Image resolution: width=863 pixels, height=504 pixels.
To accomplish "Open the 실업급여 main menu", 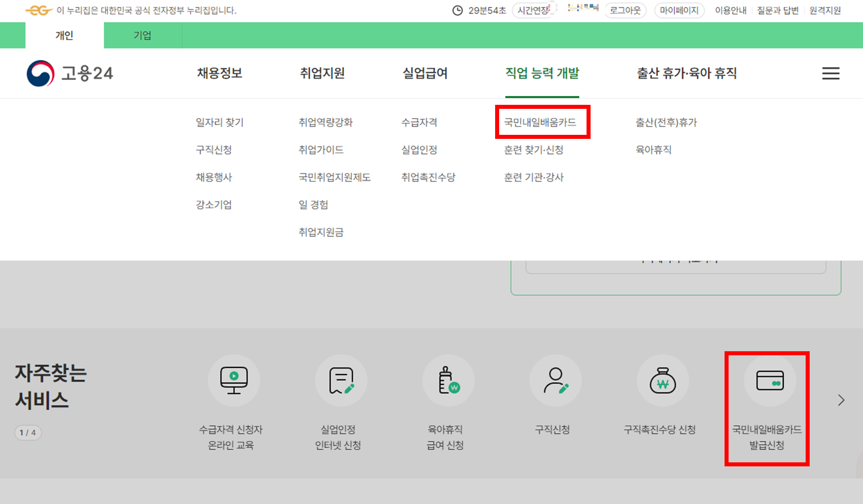I will click(425, 73).
